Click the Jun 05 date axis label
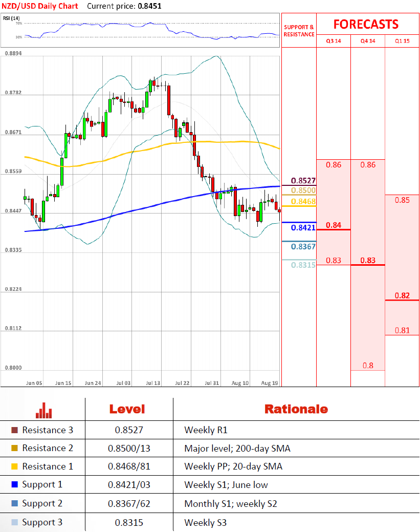Viewport: 420px width, 532px height. click(34, 383)
